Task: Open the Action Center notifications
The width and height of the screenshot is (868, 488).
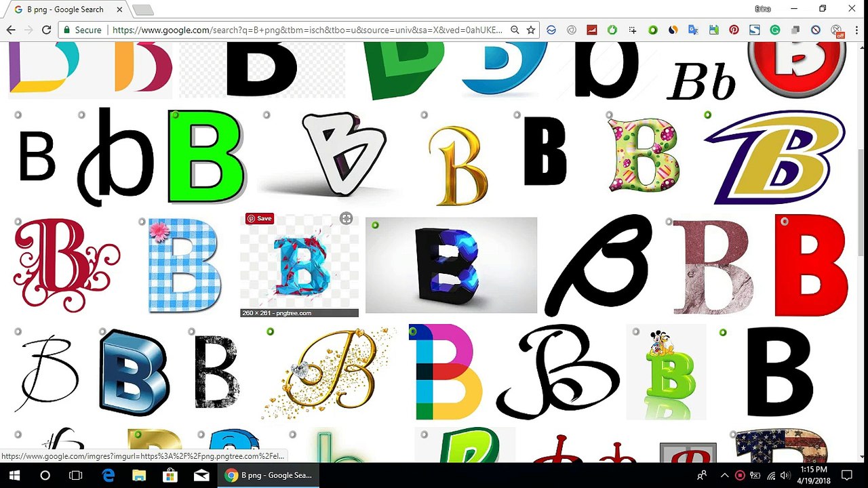Action: pos(847,475)
